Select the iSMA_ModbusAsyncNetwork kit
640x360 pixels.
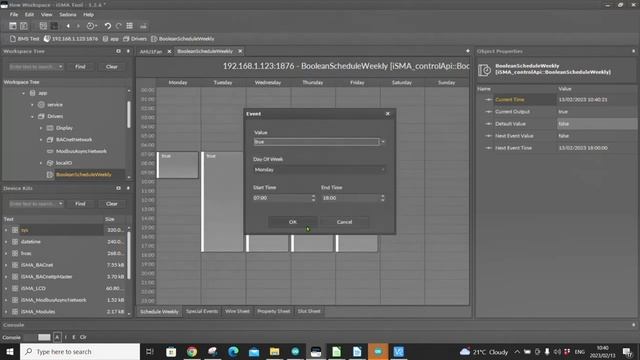click(53, 300)
